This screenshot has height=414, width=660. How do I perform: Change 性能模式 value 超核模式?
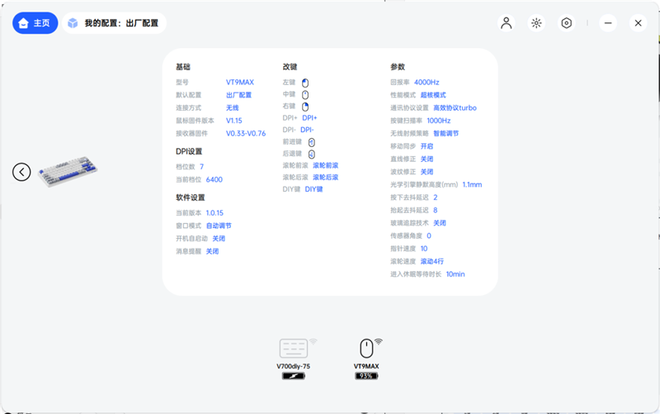pos(434,94)
